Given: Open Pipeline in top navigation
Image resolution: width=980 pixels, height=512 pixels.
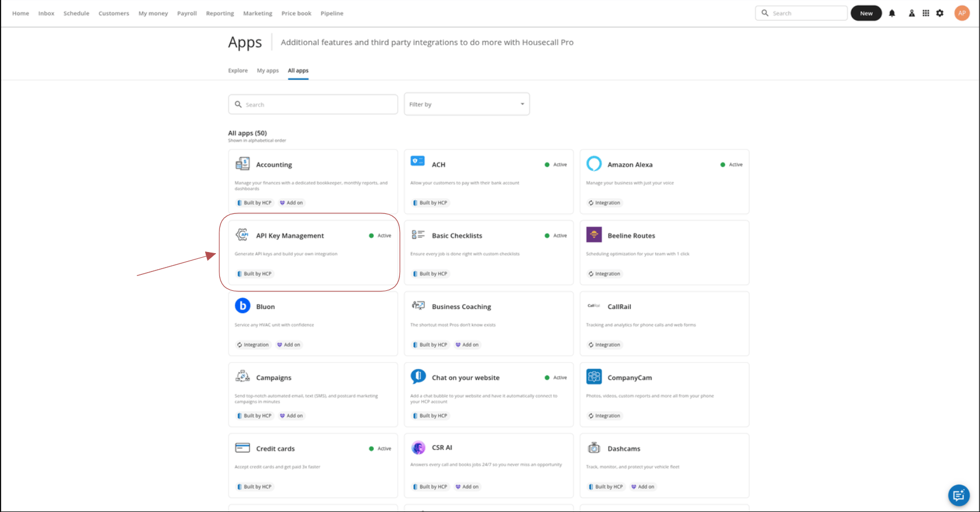Looking at the screenshot, I should 332,13.
